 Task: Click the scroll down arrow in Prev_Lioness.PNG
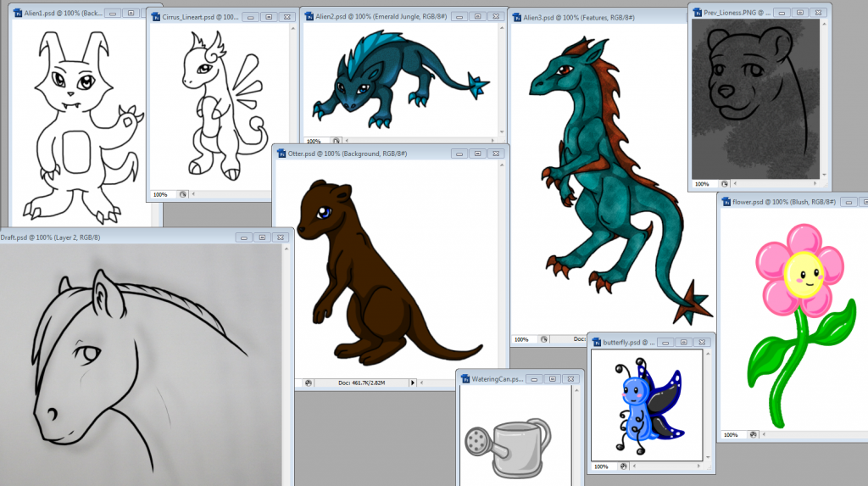(826, 174)
